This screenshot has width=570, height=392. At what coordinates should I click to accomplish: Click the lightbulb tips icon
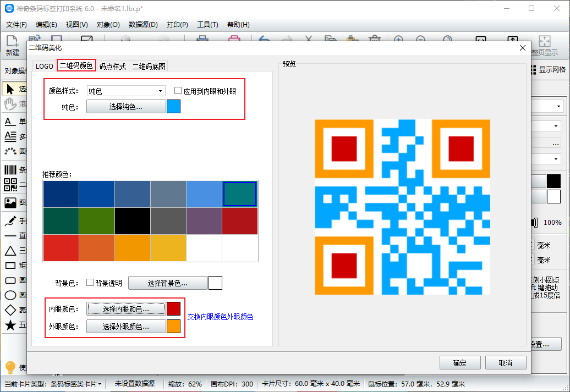click(10, 367)
